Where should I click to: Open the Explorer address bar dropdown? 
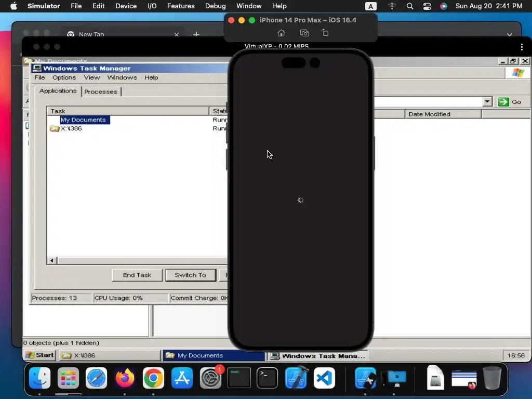pos(487,101)
